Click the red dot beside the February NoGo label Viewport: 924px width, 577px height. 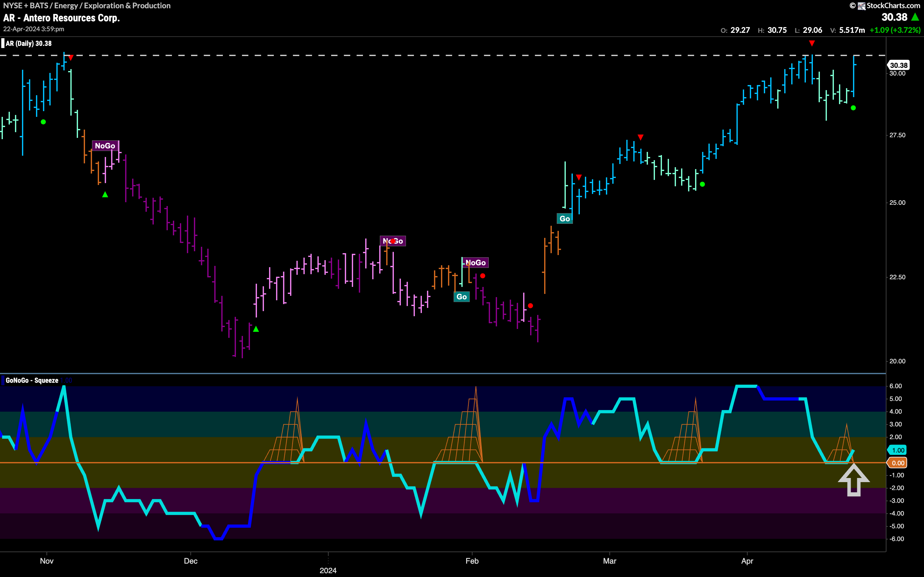pos(483,276)
